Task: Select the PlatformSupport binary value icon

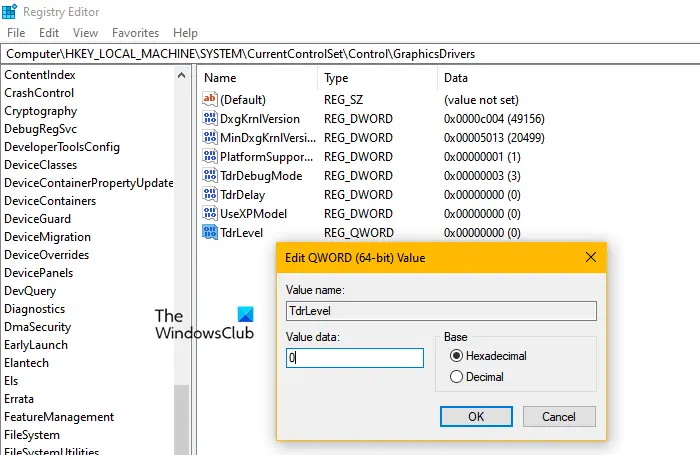Action: [x=209, y=156]
